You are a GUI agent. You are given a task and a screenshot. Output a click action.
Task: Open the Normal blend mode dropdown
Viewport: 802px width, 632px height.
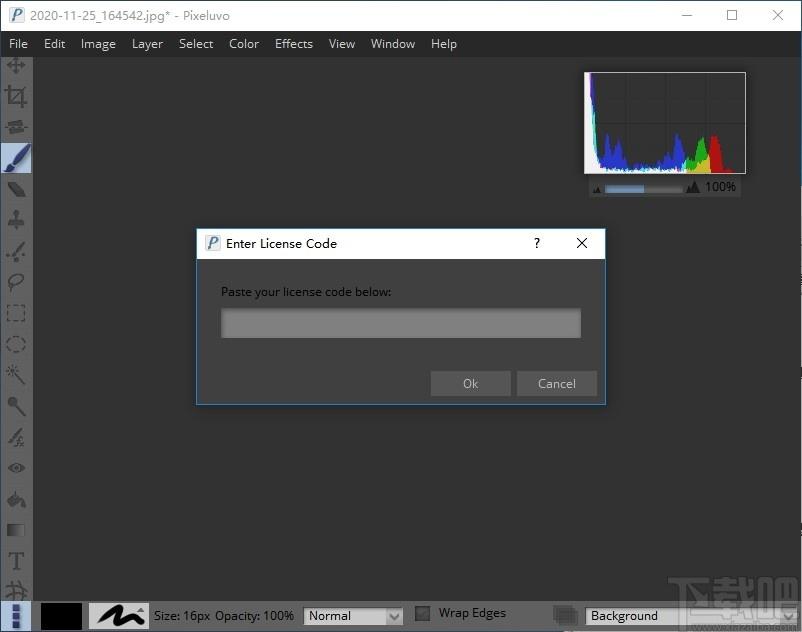click(x=353, y=616)
